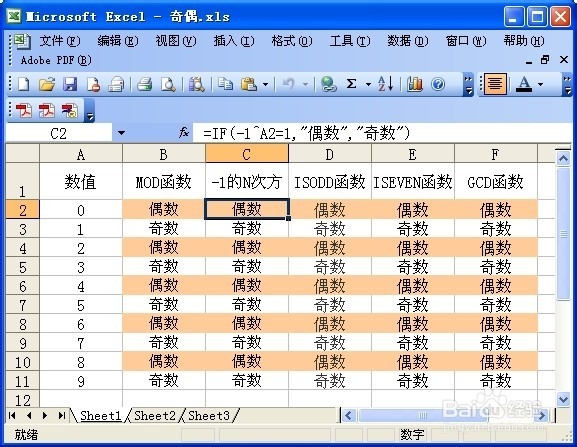
Task: Open the 工具(T) menu
Action: [350, 41]
